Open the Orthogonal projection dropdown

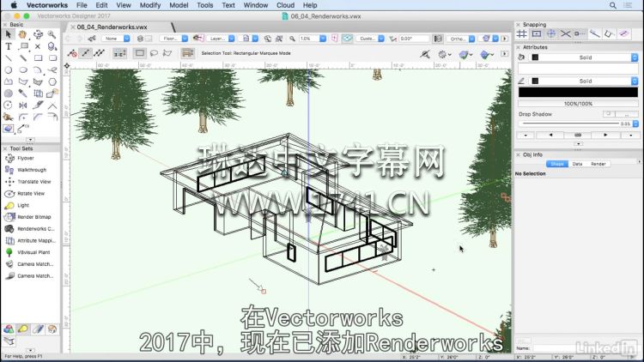(x=461, y=39)
